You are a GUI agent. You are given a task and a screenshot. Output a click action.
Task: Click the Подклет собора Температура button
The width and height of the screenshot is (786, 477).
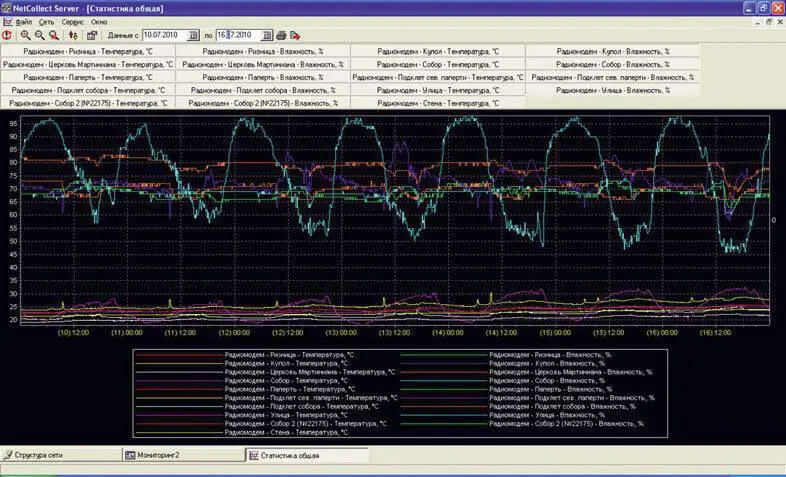[88, 90]
